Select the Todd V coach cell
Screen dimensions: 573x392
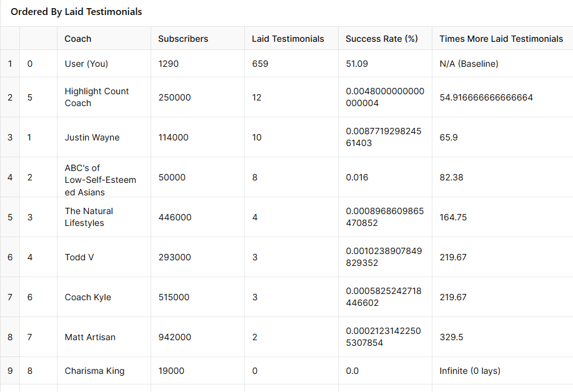click(79, 257)
